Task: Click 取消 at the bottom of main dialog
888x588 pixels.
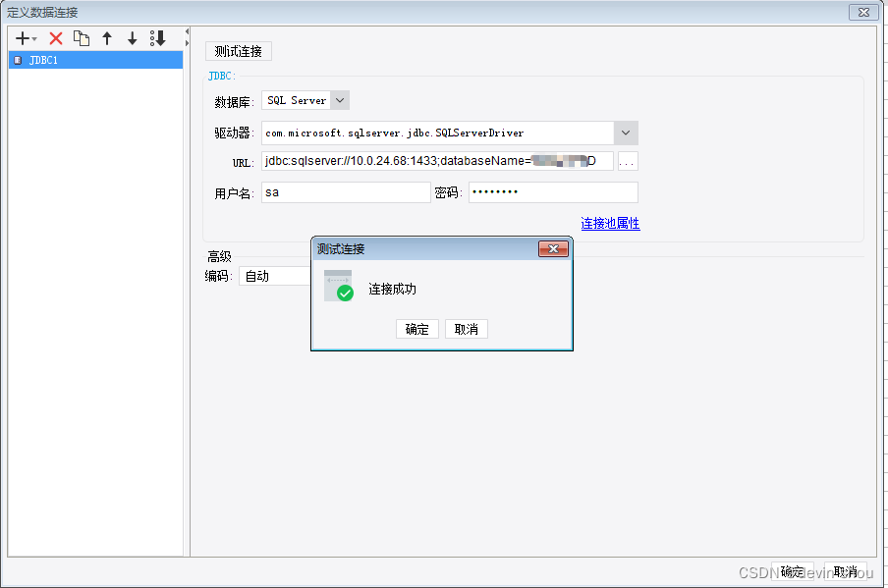Action: tap(845, 571)
